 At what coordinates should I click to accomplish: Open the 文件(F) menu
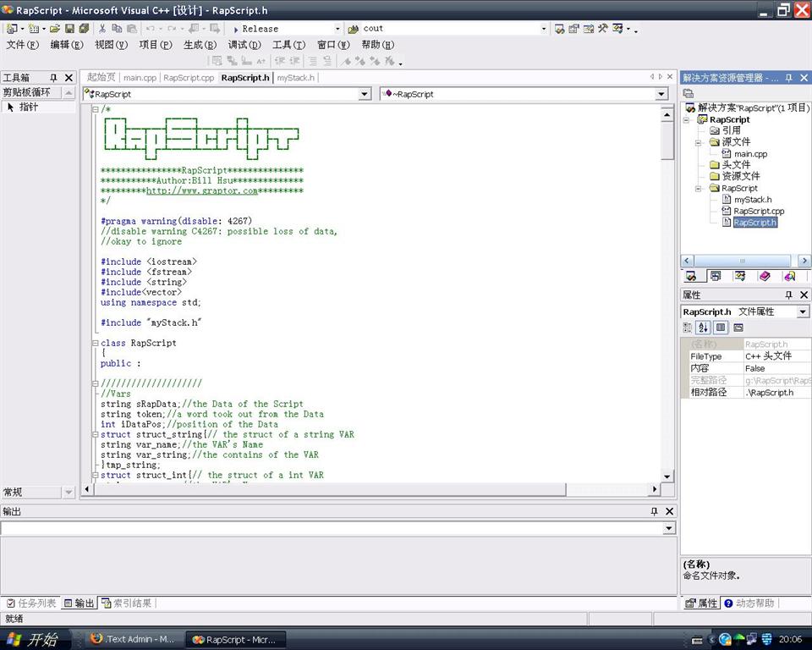pos(22,45)
